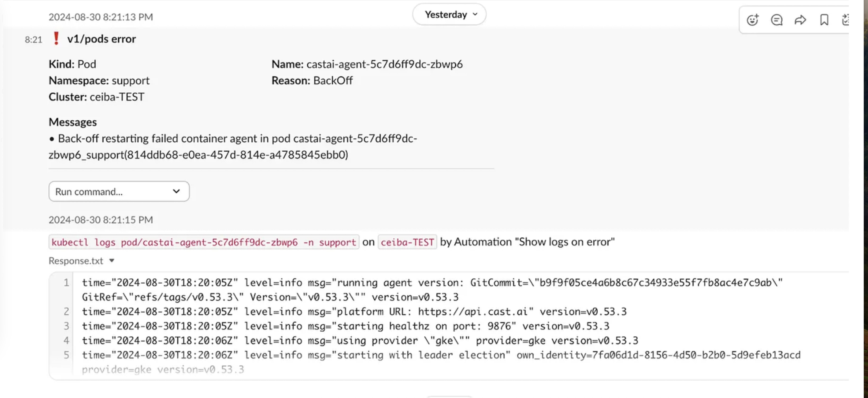Click the 2024-08-30 8:21:15 PM timestamp
This screenshot has height=398, width=868.
point(101,220)
